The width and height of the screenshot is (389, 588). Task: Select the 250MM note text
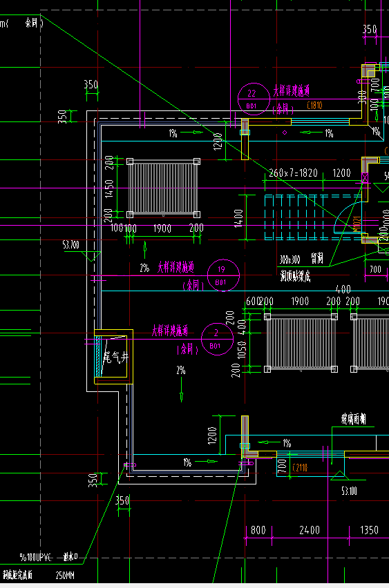point(65,576)
